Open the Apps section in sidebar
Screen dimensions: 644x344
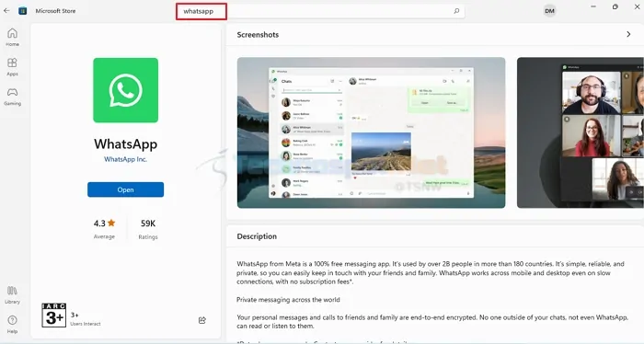pyautogui.click(x=12, y=66)
